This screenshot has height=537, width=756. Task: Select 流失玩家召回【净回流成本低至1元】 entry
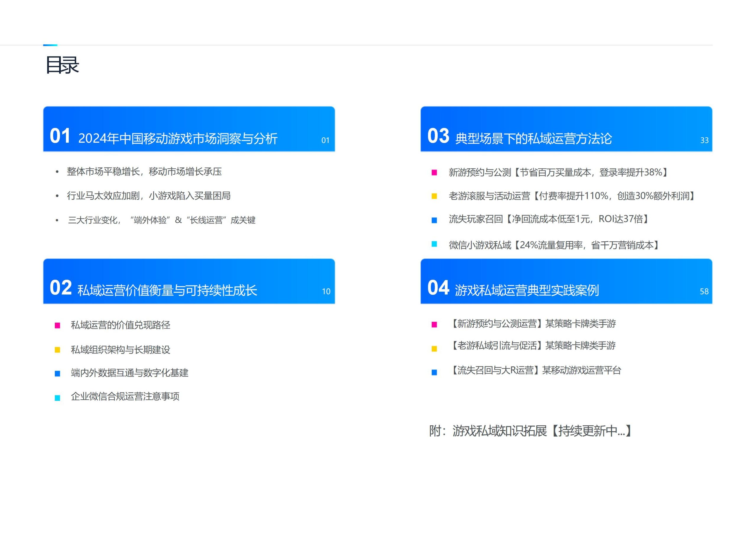(x=549, y=219)
